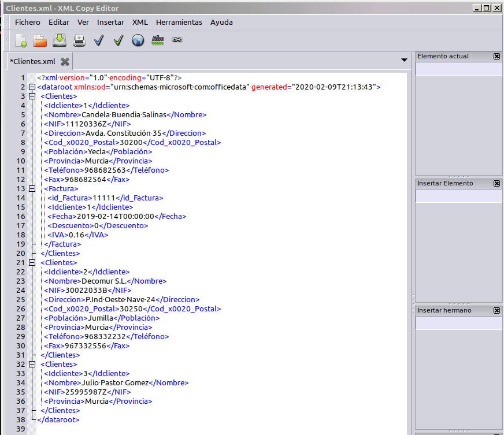Save the document with the disk icon

pos(60,40)
